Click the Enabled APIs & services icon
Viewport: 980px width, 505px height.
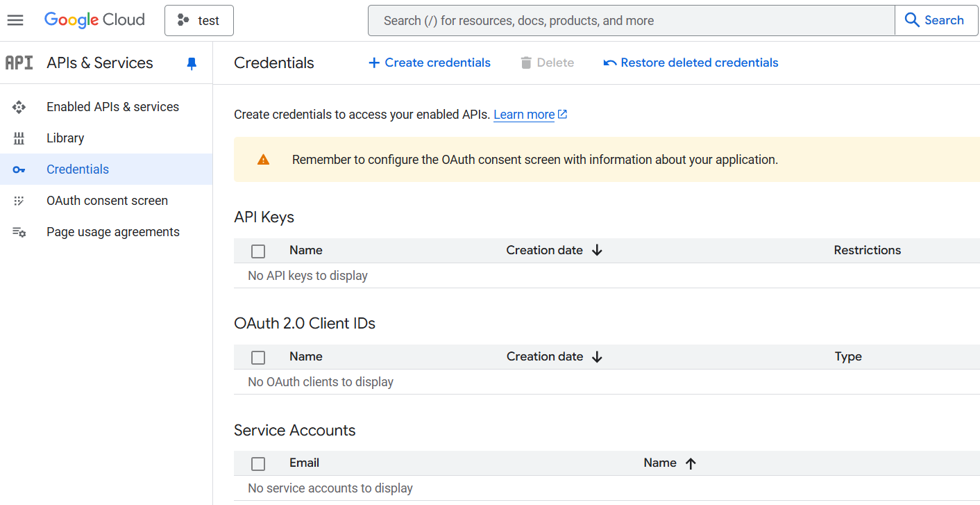point(19,107)
